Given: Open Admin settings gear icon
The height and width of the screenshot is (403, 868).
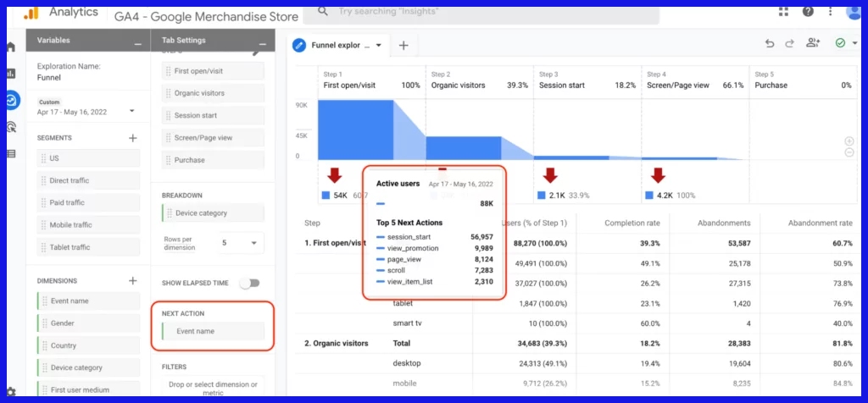Looking at the screenshot, I should (10, 391).
